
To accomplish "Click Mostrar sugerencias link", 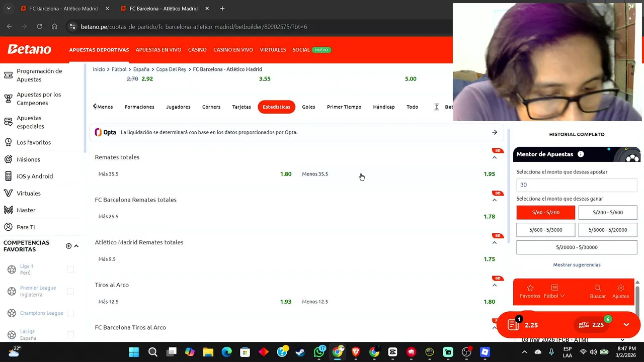I will click(x=577, y=264).
